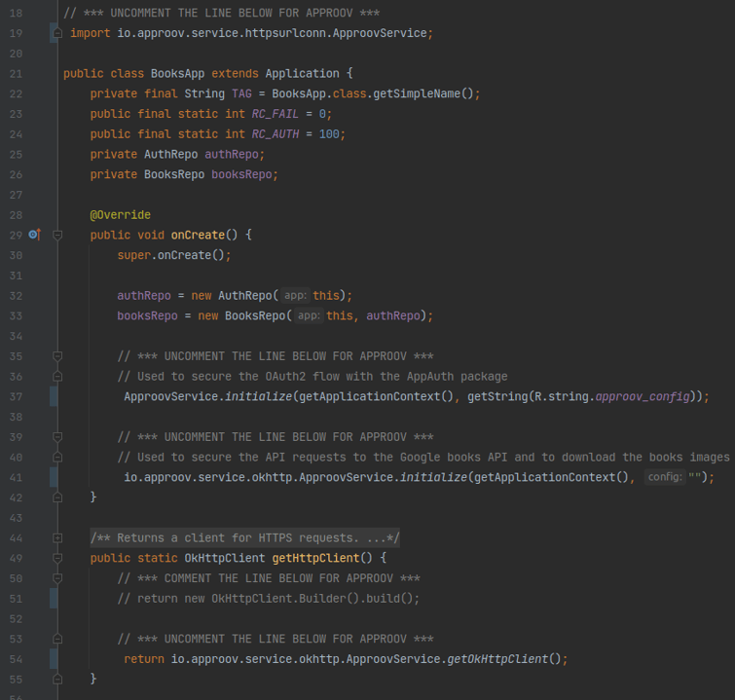
Task: Click the ApproovService import statement on line 19
Action: click(252, 33)
